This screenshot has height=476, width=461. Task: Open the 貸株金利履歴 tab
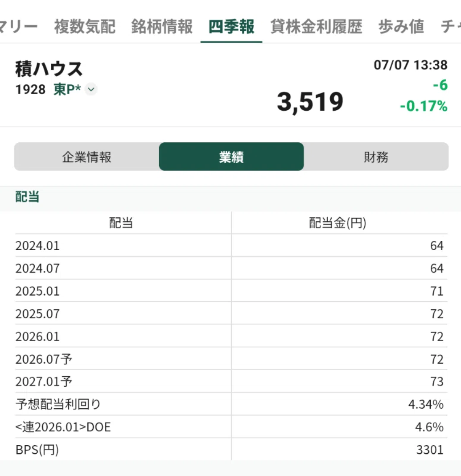[317, 26]
